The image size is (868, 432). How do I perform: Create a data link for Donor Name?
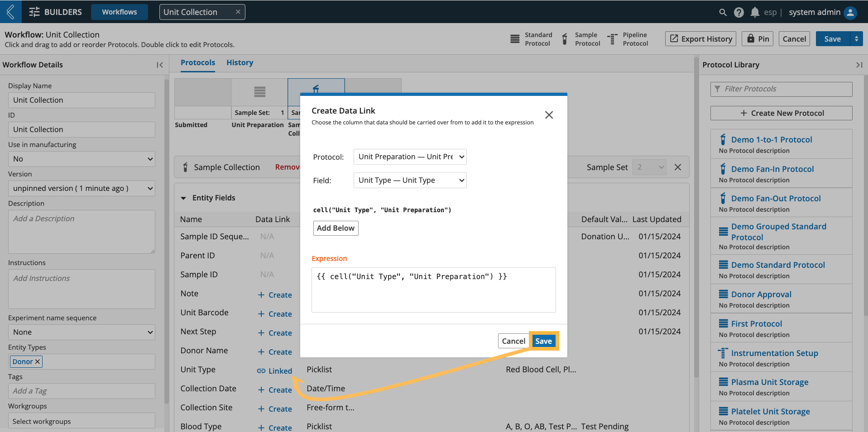275,352
